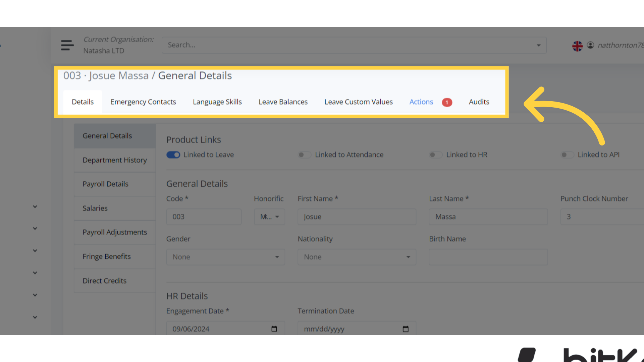The image size is (644, 362).
Task: Click the UK flag language selector
Action: click(x=577, y=46)
